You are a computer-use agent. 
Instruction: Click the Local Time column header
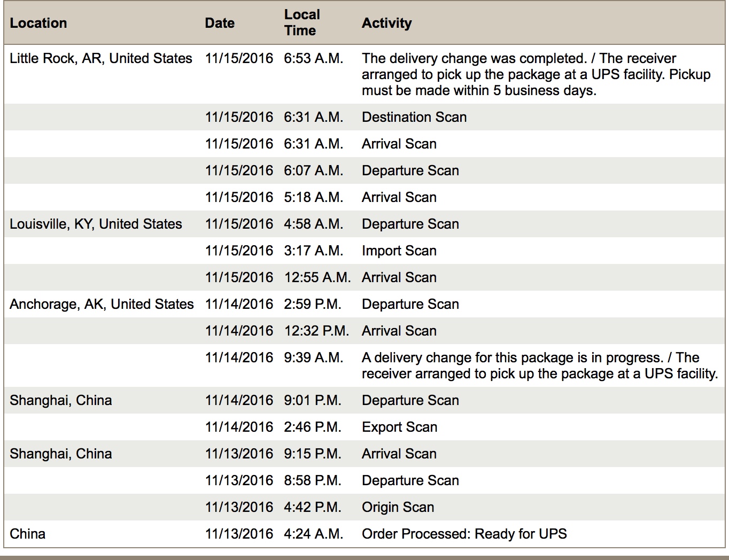pyautogui.click(x=302, y=22)
